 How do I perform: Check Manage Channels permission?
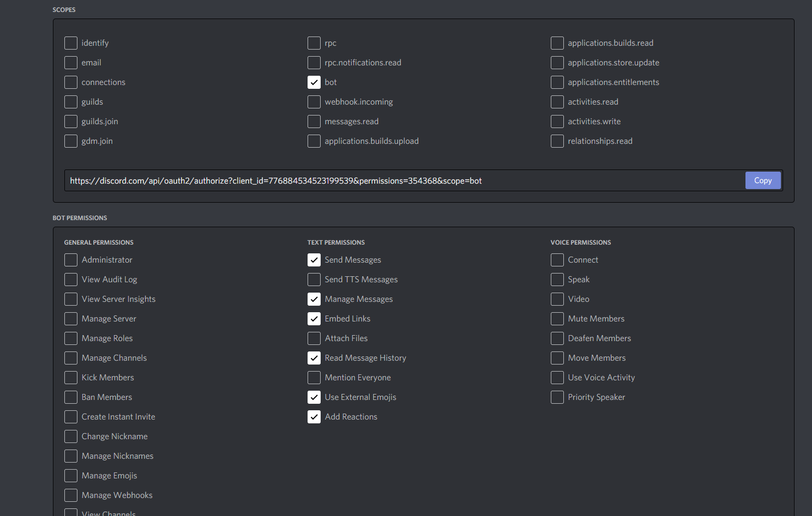[x=71, y=358]
